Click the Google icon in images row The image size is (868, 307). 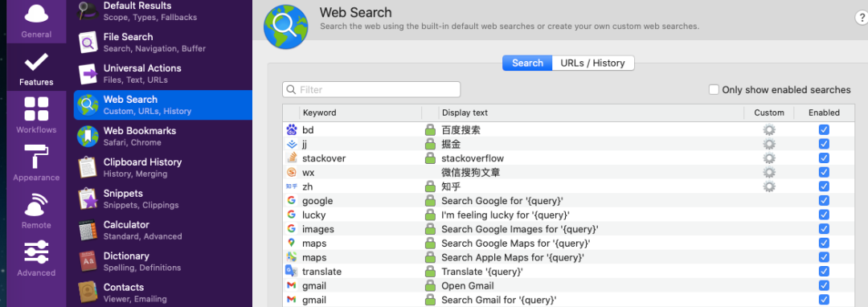tap(292, 229)
